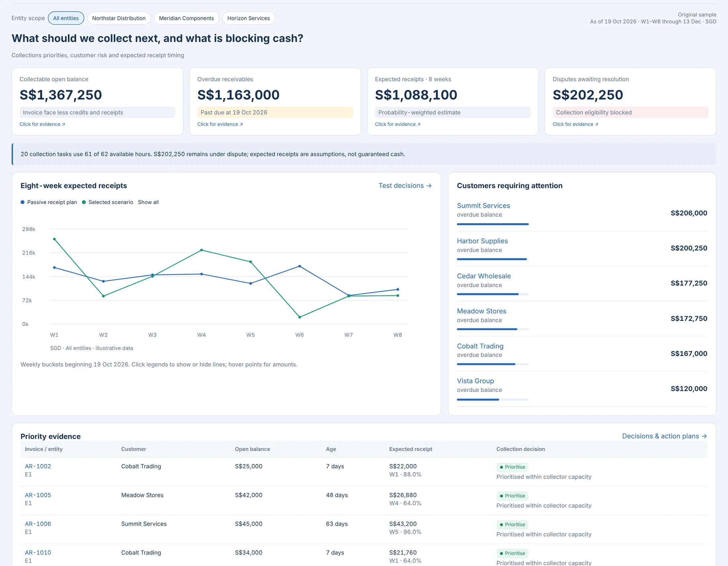Click the Expected receipt column header
The width and height of the screenshot is (728, 566).
click(x=410, y=449)
